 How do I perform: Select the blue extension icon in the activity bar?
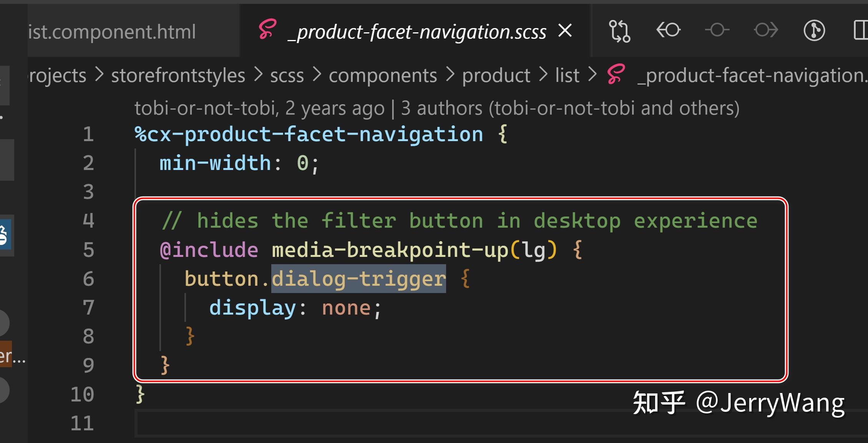[x=4, y=235]
